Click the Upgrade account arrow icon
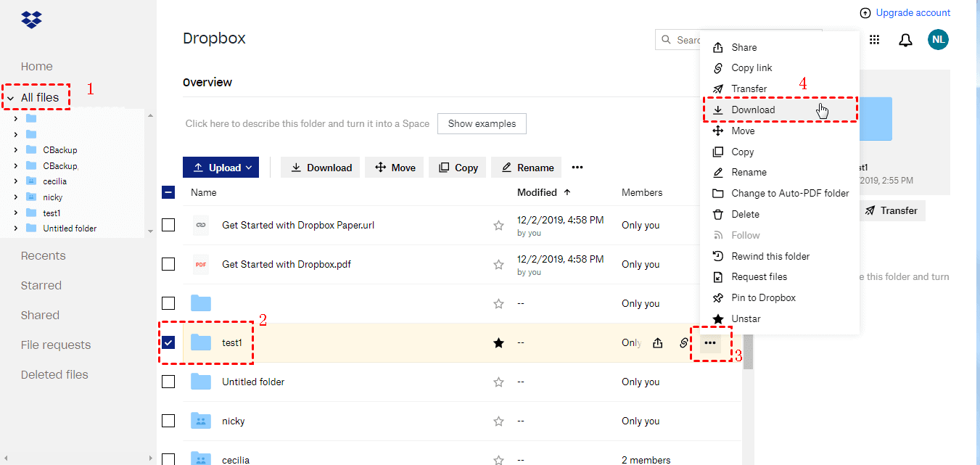Viewport: 980px width, 465px height. [x=865, y=13]
